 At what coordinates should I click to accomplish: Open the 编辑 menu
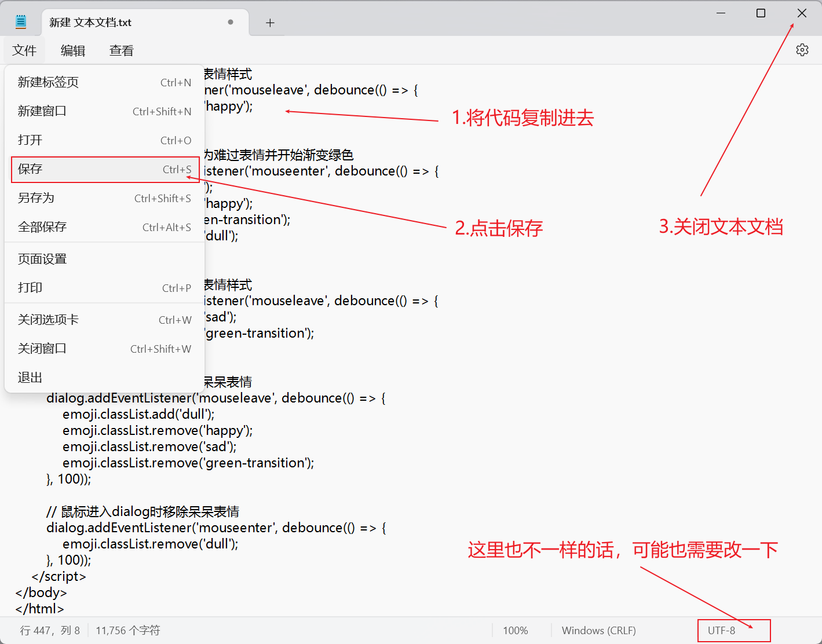pos(73,50)
